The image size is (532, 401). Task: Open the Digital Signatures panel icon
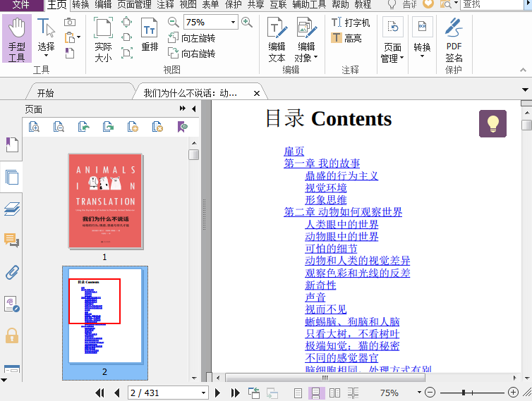12,304
